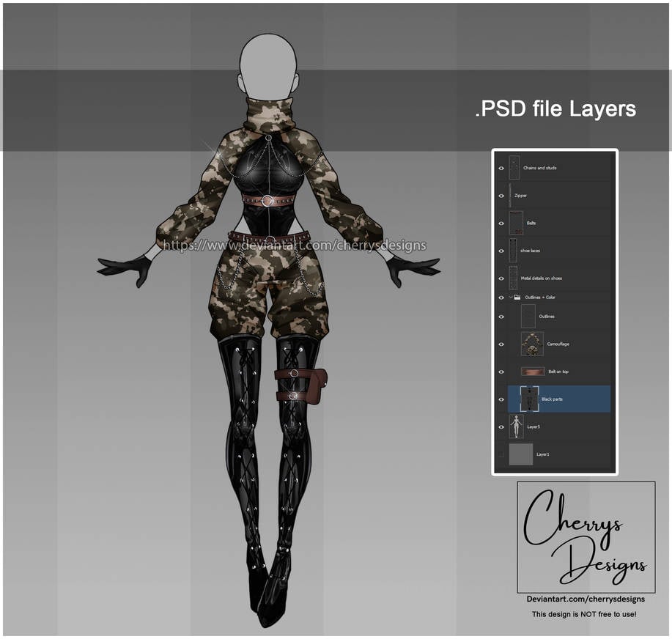Open the Deviantart.com/cherrysdesigns link below the logo
This screenshot has height=639, width=672.
586,599
